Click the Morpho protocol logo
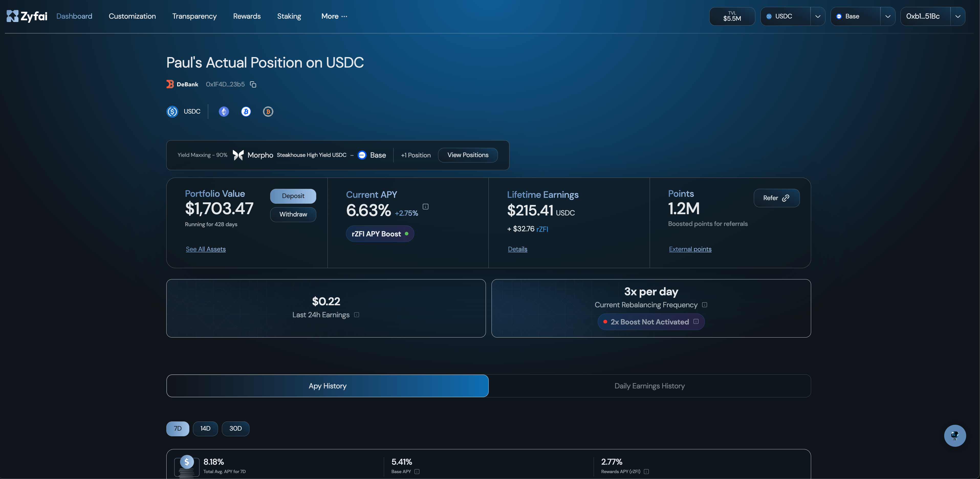 point(238,155)
